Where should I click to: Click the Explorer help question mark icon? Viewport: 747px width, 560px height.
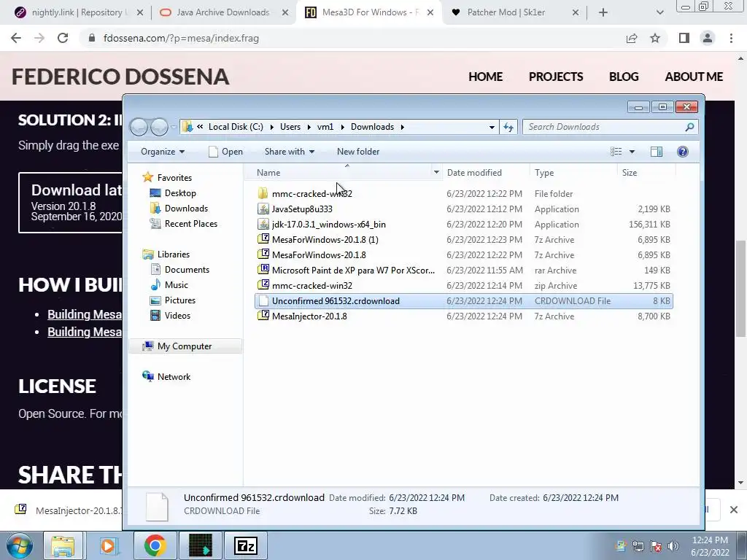682,152
